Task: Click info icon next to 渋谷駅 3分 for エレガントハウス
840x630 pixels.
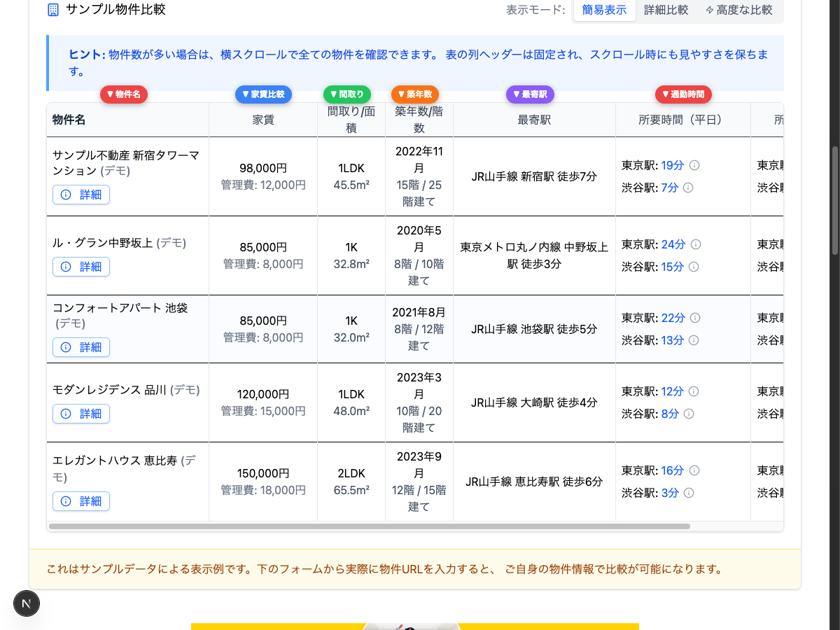Action: pyautogui.click(x=688, y=493)
